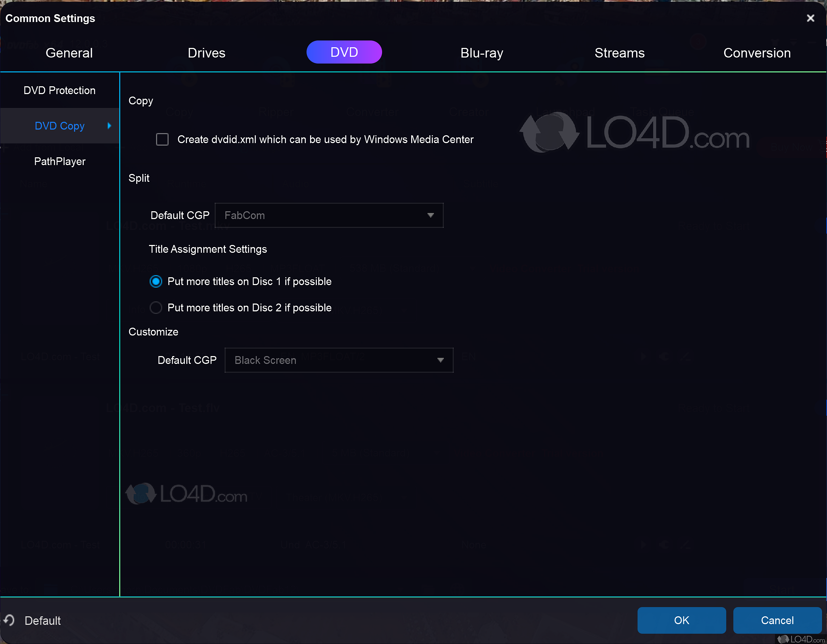This screenshot has width=827, height=644.
Task: Select DVD Copy in the sidebar
Action: coord(60,125)
